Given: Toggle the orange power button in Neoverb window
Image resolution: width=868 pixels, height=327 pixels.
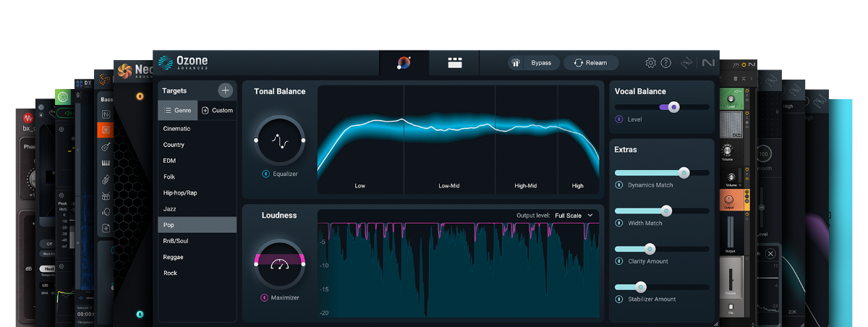Looking at the screenshot, I should 140,95.
